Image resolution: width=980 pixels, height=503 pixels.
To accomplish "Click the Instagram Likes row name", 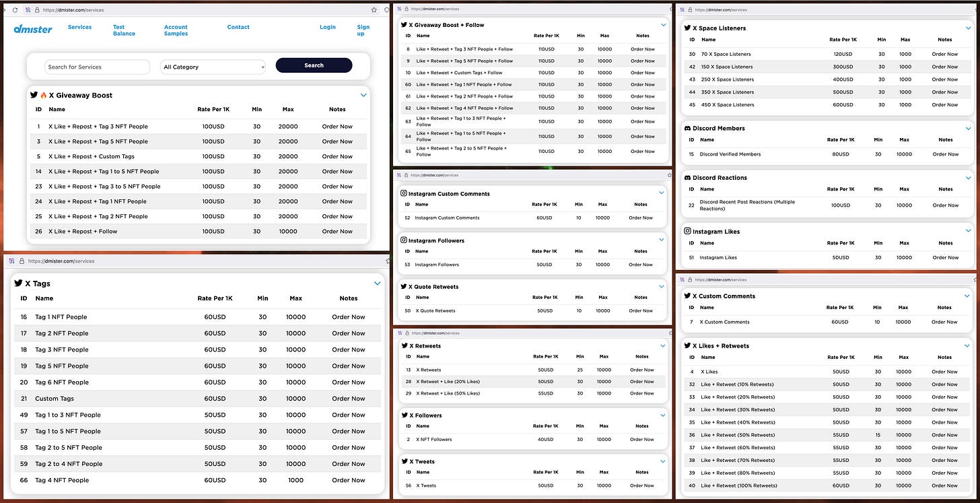I will pos(718,257).
